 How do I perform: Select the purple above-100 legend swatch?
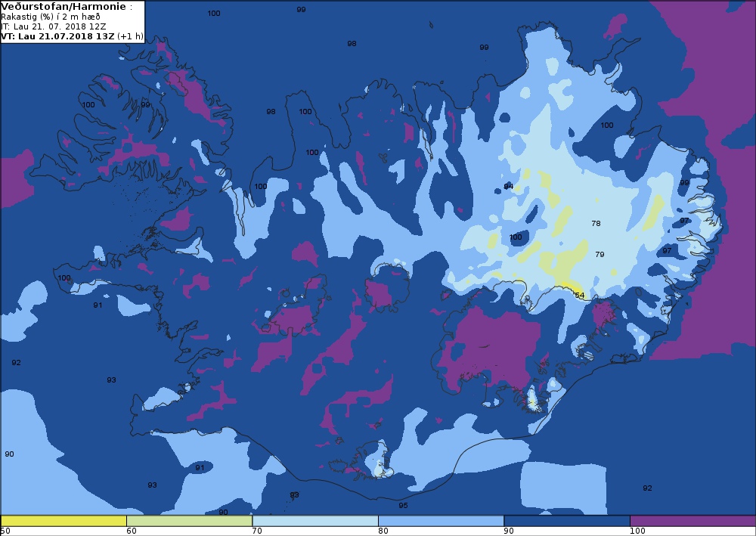pos(692,521)
